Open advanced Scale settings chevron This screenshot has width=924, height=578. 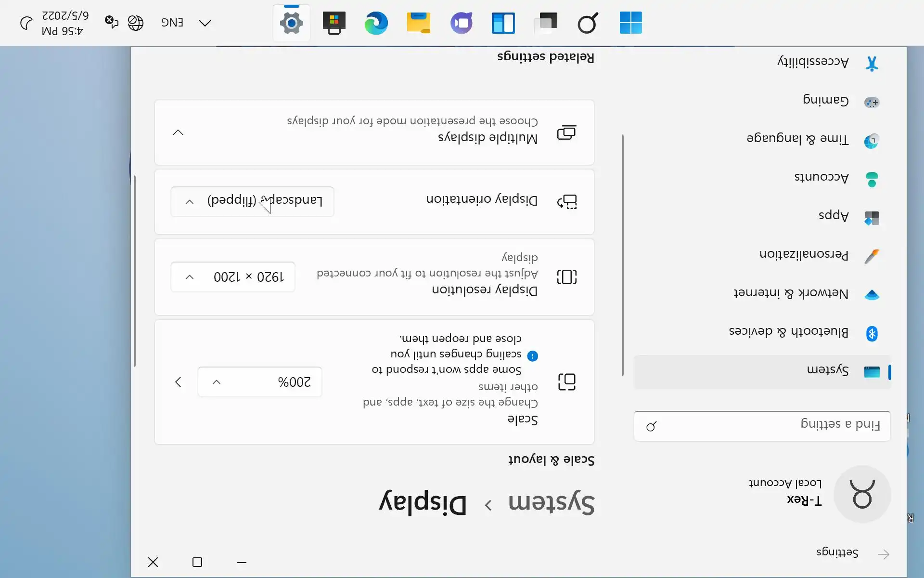point(178,382)
